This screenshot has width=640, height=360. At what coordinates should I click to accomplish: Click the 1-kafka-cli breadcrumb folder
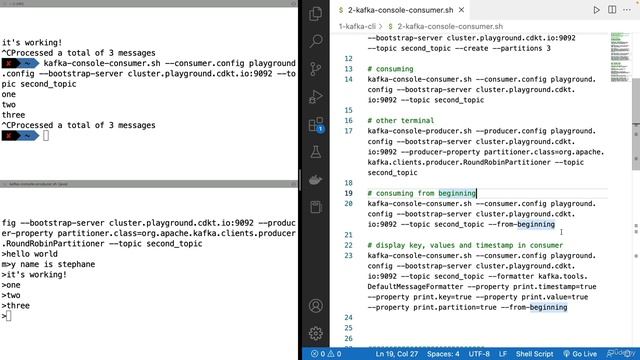click(357, 27)
